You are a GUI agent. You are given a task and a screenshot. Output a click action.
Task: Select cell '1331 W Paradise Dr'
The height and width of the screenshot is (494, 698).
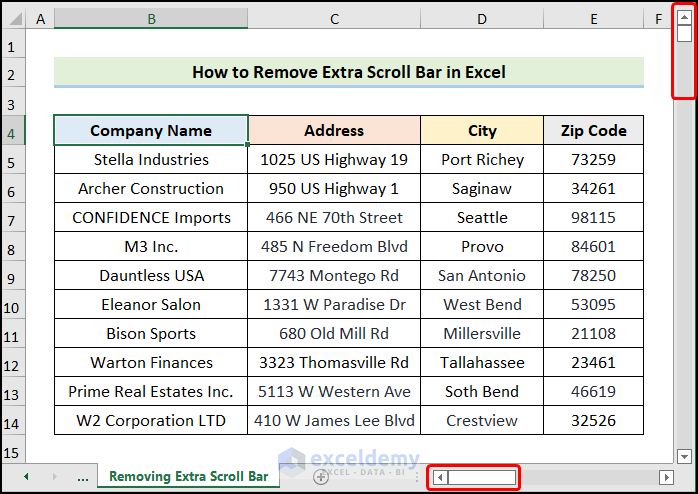(x=334, y=304)
